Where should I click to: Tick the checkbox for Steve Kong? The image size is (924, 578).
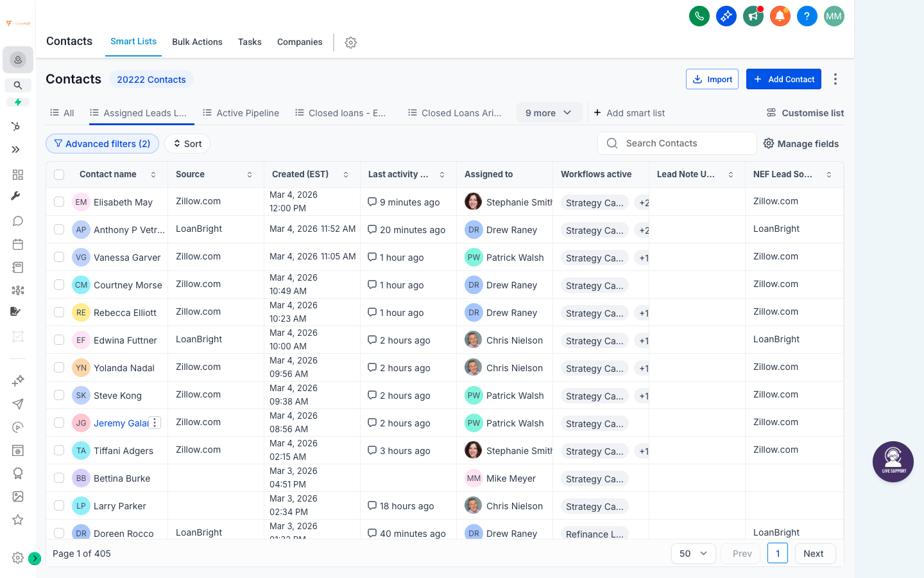[58, 395]
